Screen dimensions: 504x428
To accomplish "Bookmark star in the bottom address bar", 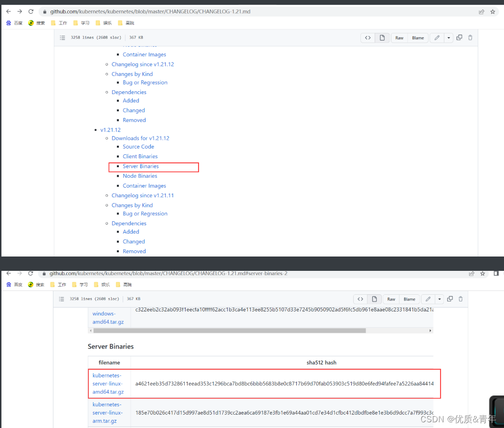I will pyautogui.click(x=483, y=274).
